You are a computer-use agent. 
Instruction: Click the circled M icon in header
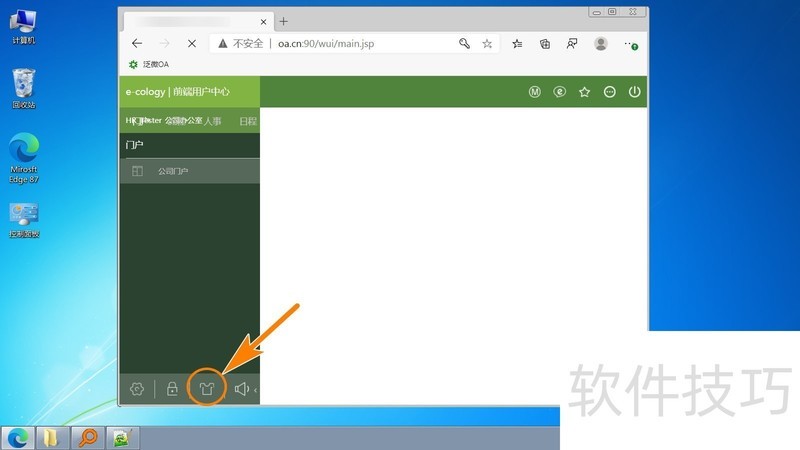coord(534,92)
